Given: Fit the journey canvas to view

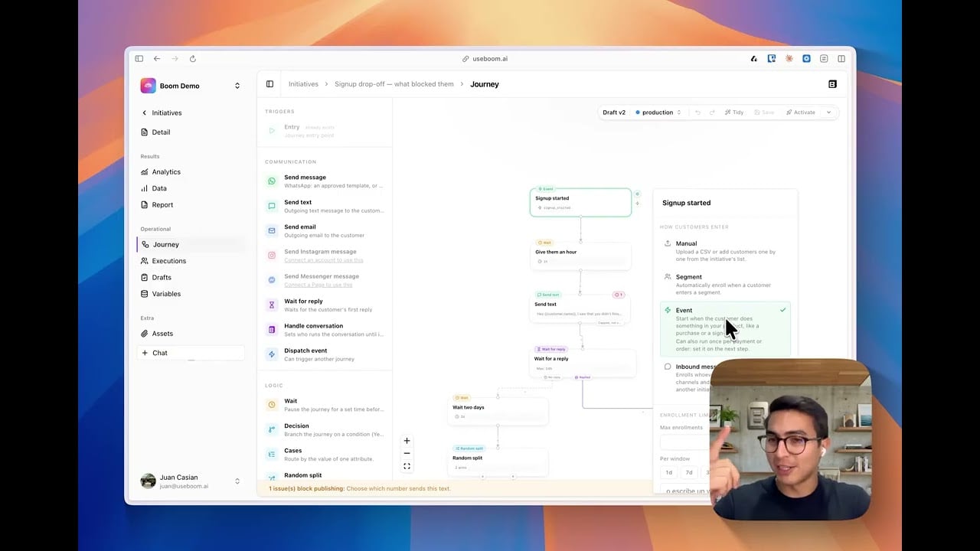Looking at the screenshot, I should pos(407,466).
